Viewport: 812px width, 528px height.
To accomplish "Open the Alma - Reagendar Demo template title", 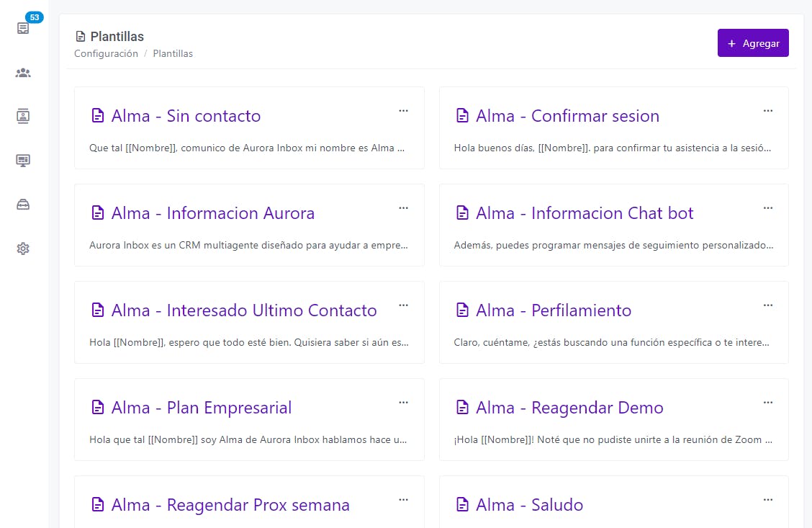I will (569, 407).
